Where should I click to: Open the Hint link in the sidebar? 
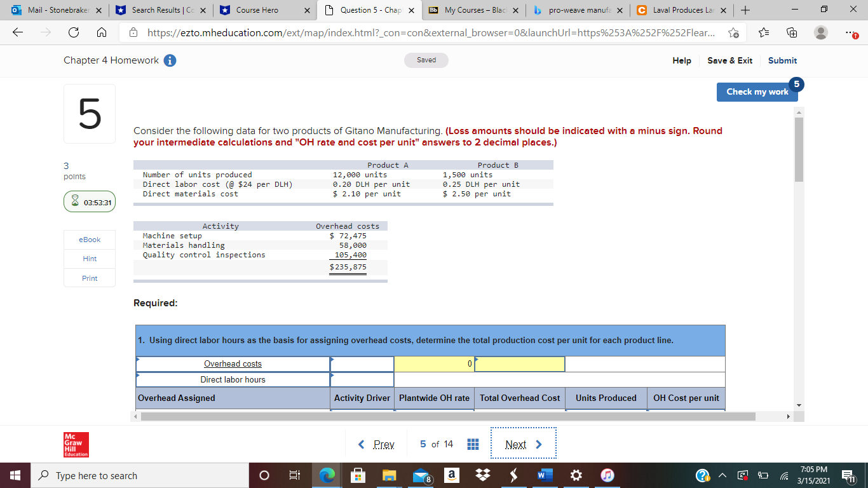pyautogui.click(x=89, y=259)
